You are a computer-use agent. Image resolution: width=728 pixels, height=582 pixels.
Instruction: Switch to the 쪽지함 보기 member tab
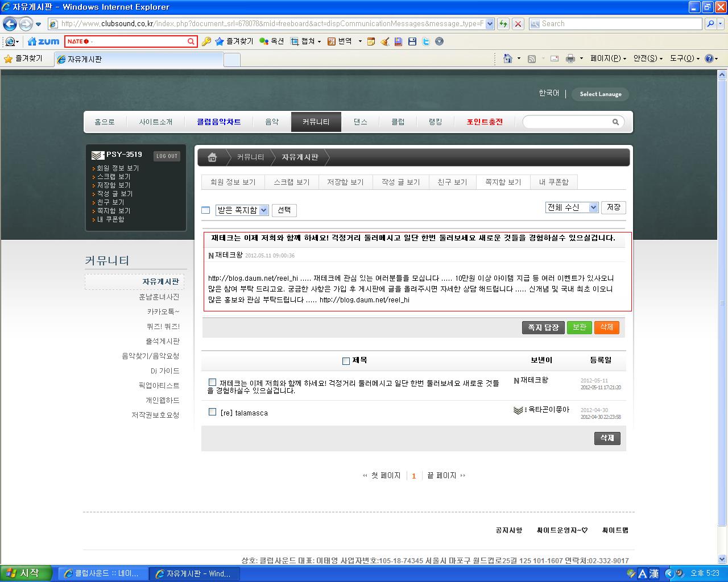[503, 182]
